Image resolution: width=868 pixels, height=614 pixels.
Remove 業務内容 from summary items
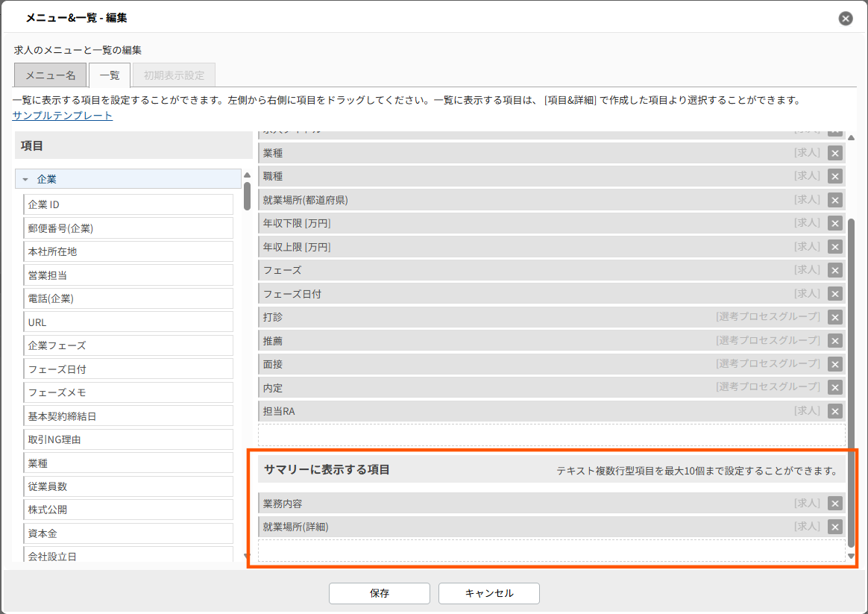pos(834,504)
